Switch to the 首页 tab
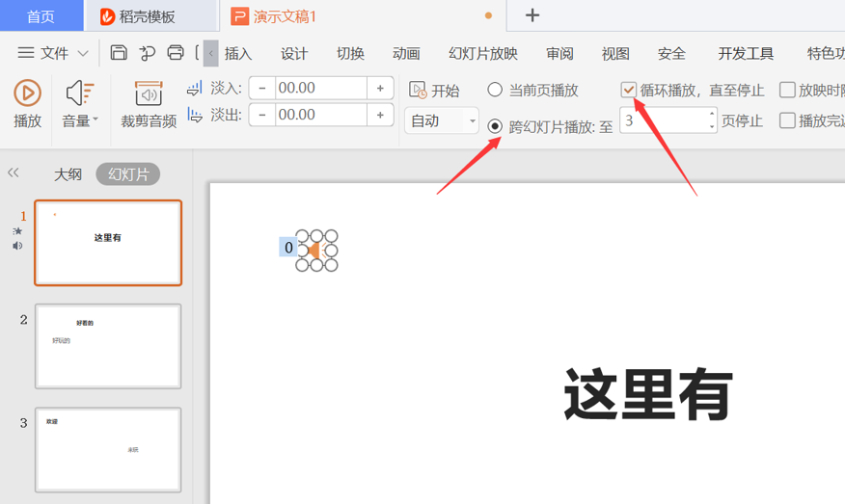The width and height of the screenshot is (845, 504). pyautogui.click(x=41, y=15)
